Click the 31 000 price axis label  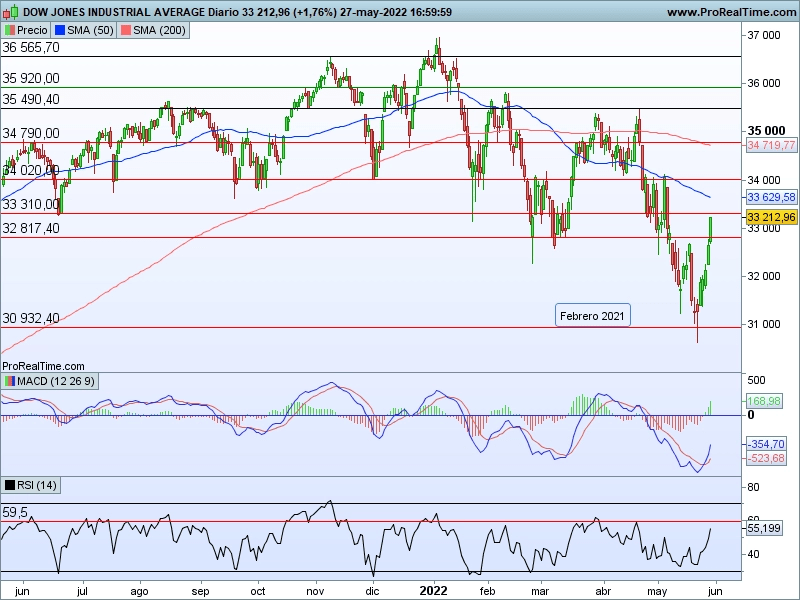click(764, 324)
